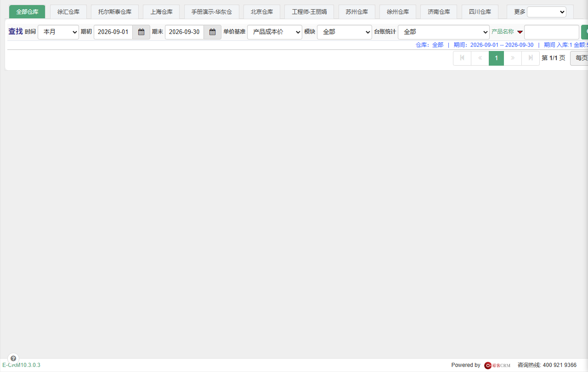Click the 咨询热线: 400 921 9366 text
The height and width of the screenshot is (372, 588).
click(547, 365)
